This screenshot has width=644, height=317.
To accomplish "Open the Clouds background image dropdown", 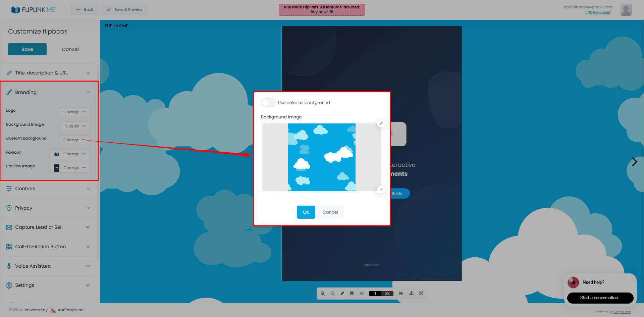I will click(x=75, y=126).
